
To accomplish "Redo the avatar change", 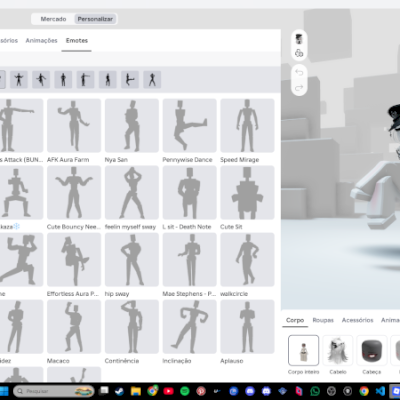I will pos(299,87).
